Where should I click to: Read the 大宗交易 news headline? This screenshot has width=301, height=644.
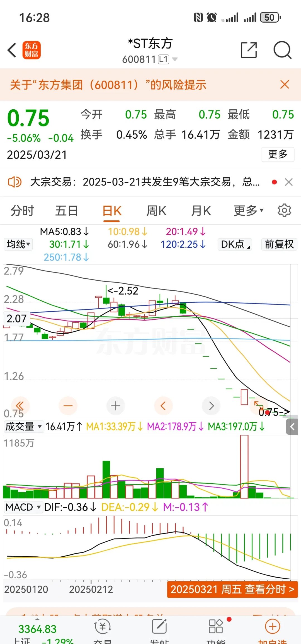(145, 182)
